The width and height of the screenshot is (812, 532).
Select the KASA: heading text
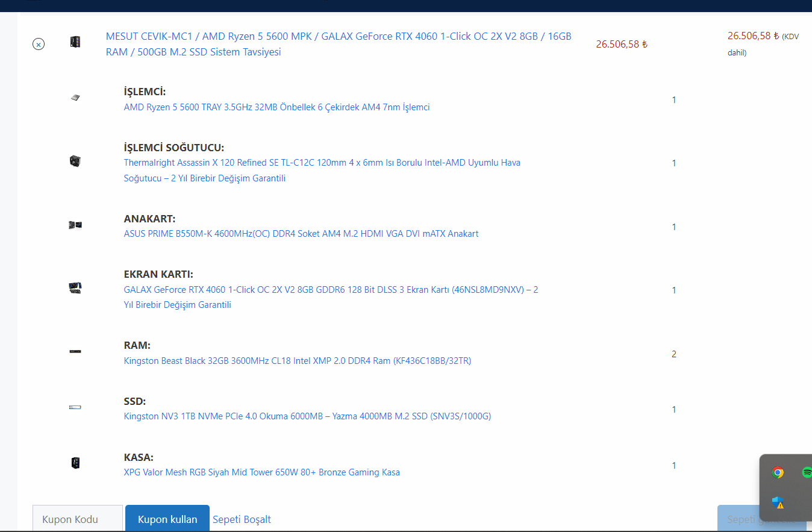[x=139, y=457]
